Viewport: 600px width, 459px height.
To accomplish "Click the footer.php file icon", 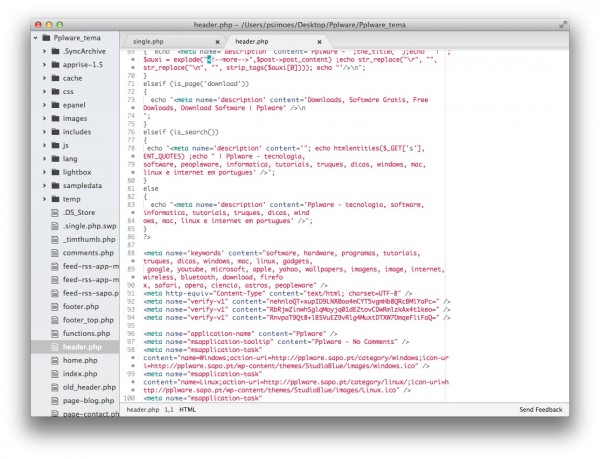I will tap(55, 306).
